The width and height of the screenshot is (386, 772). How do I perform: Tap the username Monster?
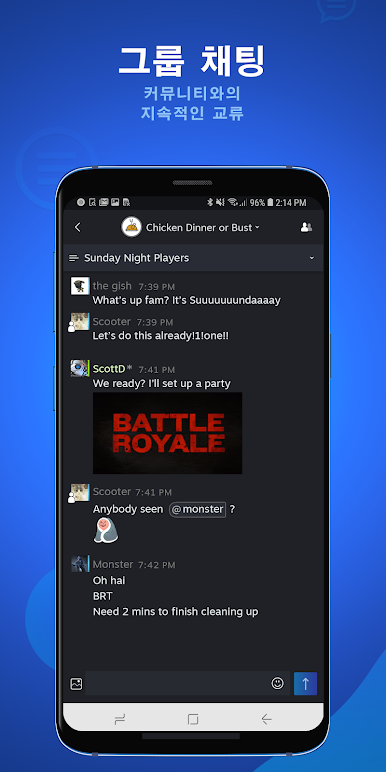coord(113,564)
